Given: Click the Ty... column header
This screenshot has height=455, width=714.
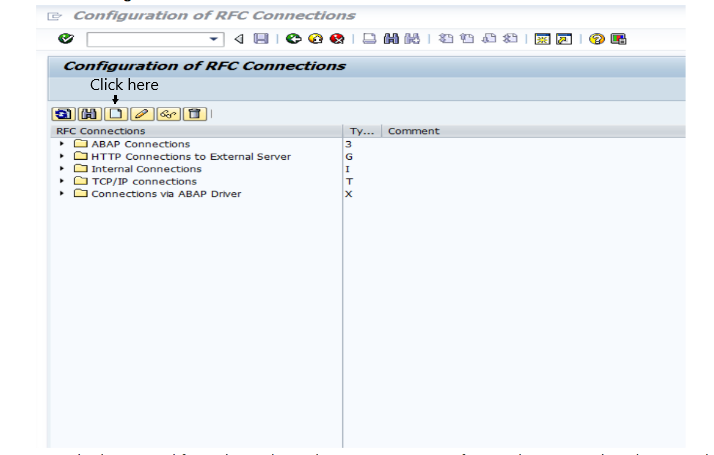Looking at the screenshot, I should point(362,131).
